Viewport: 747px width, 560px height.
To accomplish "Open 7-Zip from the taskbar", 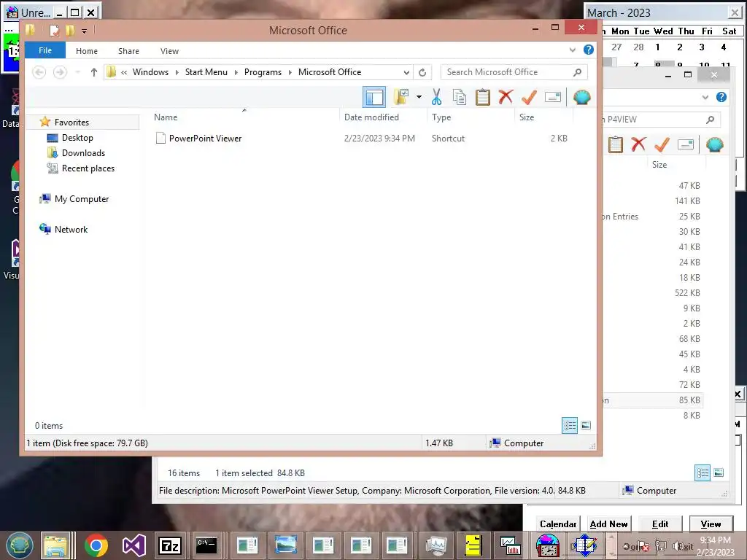I will tap(170, 545).
